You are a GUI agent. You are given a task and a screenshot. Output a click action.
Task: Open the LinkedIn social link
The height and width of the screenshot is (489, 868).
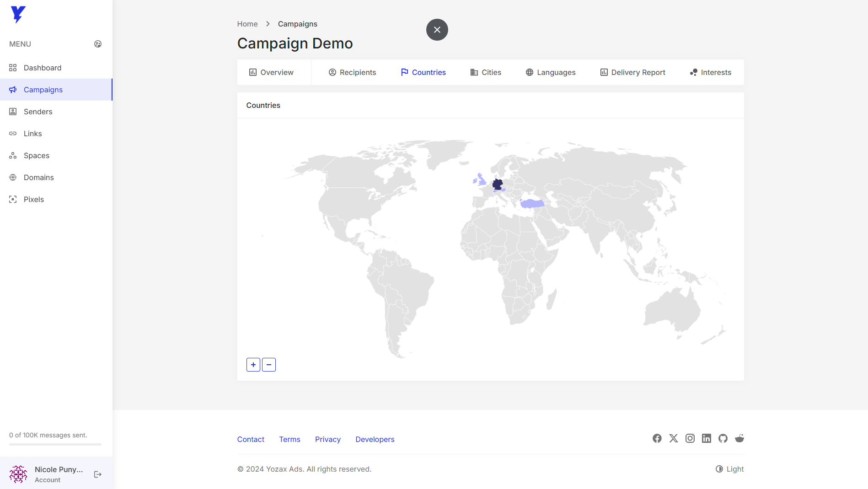pyautogui.click(x=707, y=439)
